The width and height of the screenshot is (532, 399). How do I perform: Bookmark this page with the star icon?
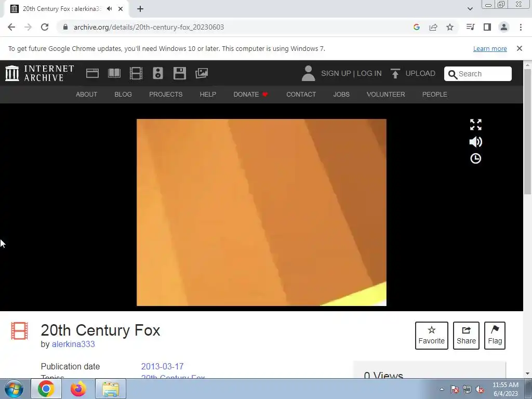point(450,27)
